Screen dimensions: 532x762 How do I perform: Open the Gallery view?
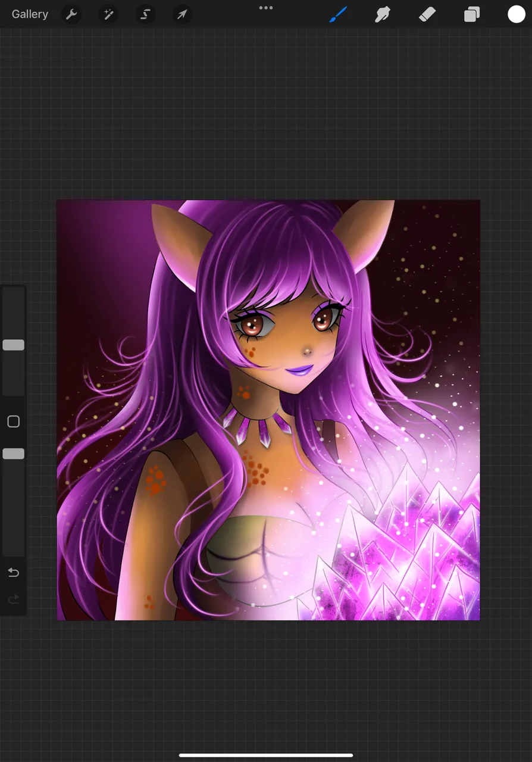pyautogui.click(x=30, y=14)
